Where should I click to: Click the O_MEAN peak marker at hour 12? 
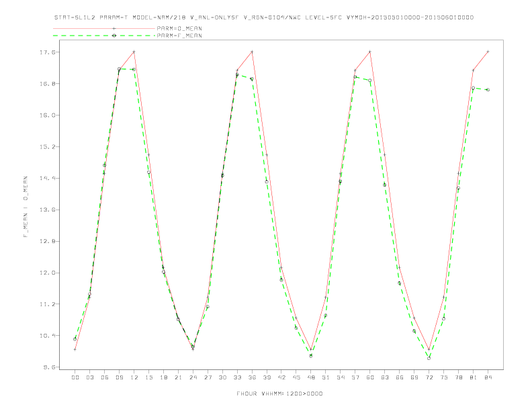click(134, 52)
